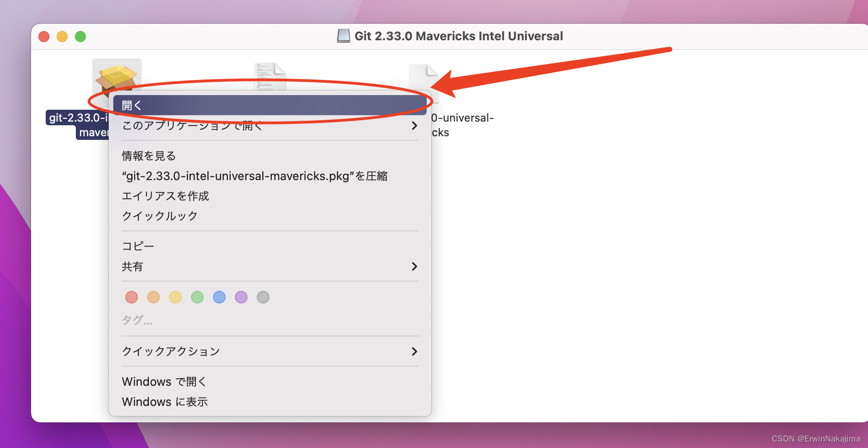Choose Windows で開く option
The width and height of the screenshot is (868, 448).
[270, 382]
